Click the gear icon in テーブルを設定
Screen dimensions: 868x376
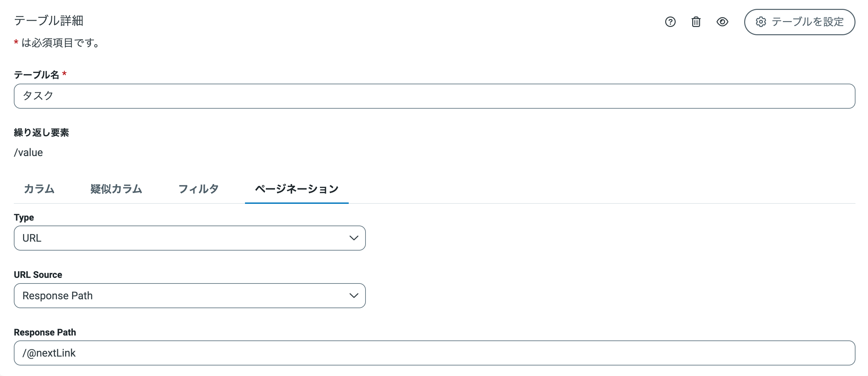[761, 22]
